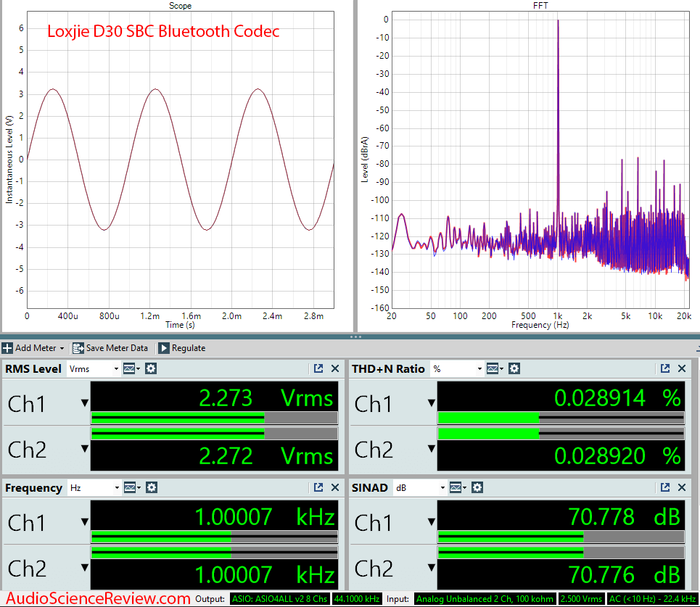The height and width of the screenshot is (607, 700).
Task: Close the SINAD meter
Action: click(x=682, y=488)
